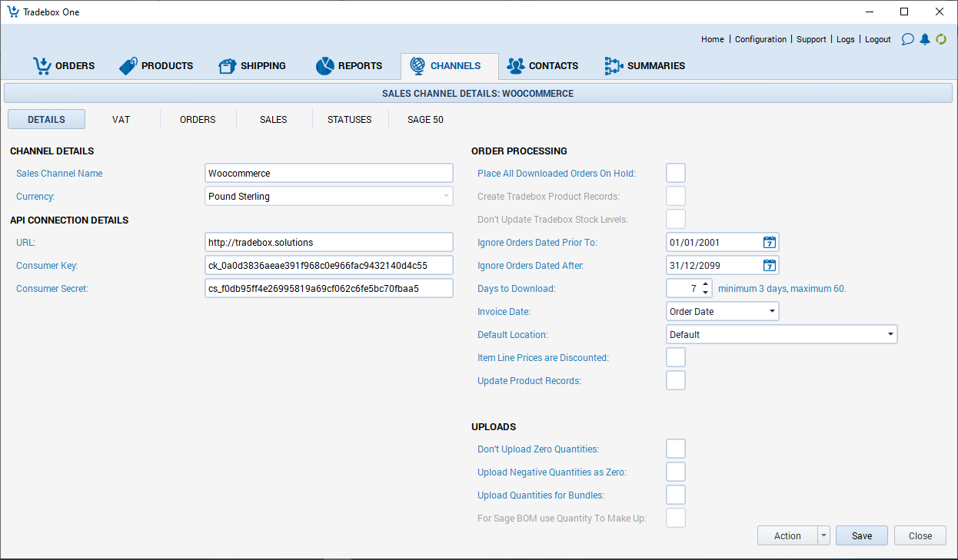Enable Don't Upload Zero Quantities

[676, 449]
